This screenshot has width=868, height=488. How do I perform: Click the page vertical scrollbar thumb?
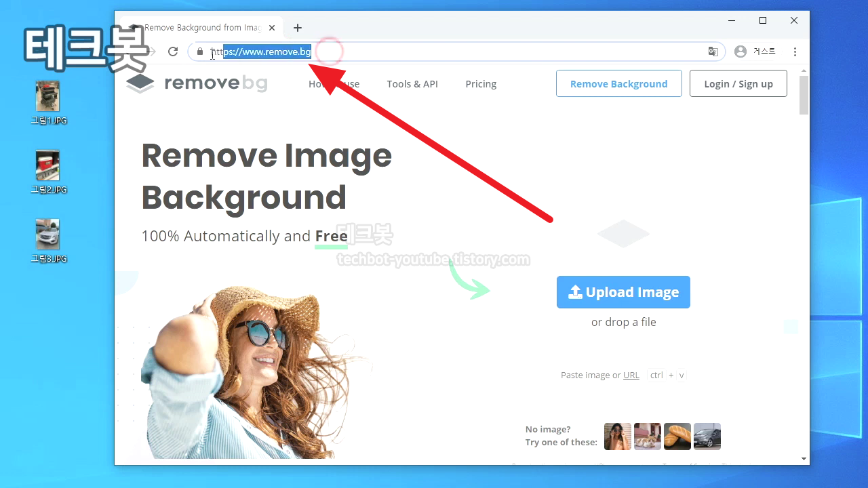804,95
